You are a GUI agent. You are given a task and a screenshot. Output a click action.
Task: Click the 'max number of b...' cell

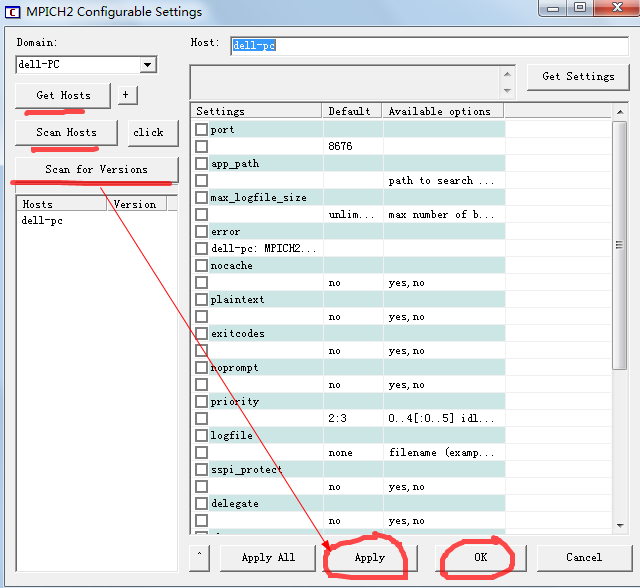441,215
